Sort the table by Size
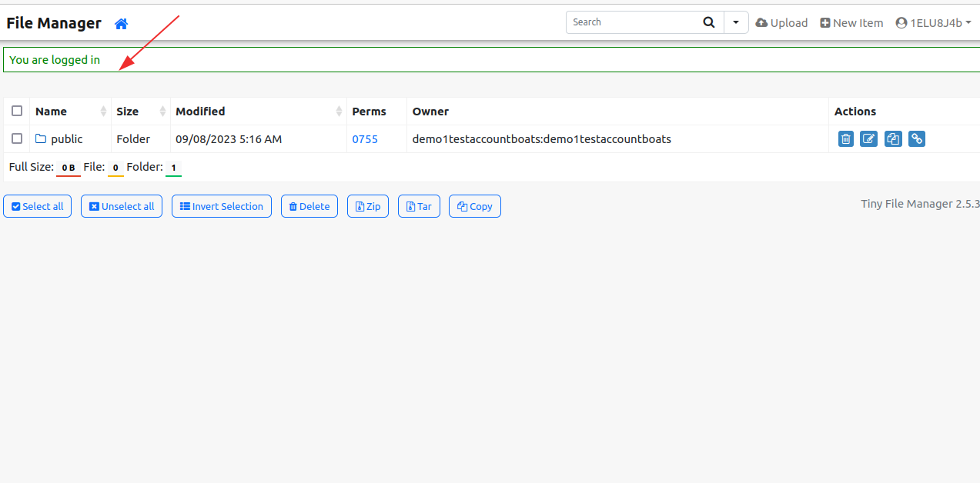This screenshot has height=483, width=980. pos(141,112)
